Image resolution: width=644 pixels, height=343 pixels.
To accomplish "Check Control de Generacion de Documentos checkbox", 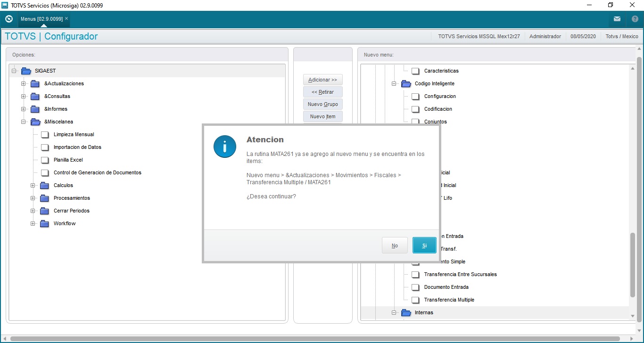I will point(45,172).
